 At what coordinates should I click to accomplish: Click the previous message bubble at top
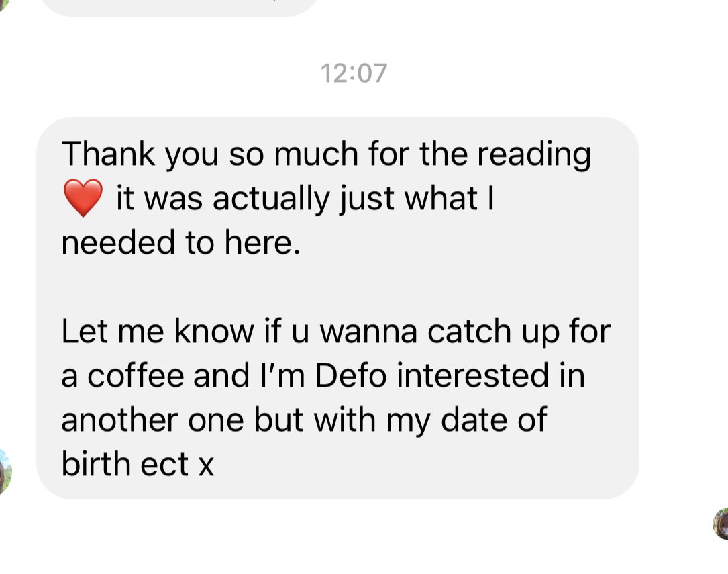pyautogui.click(x=178, y=7)
